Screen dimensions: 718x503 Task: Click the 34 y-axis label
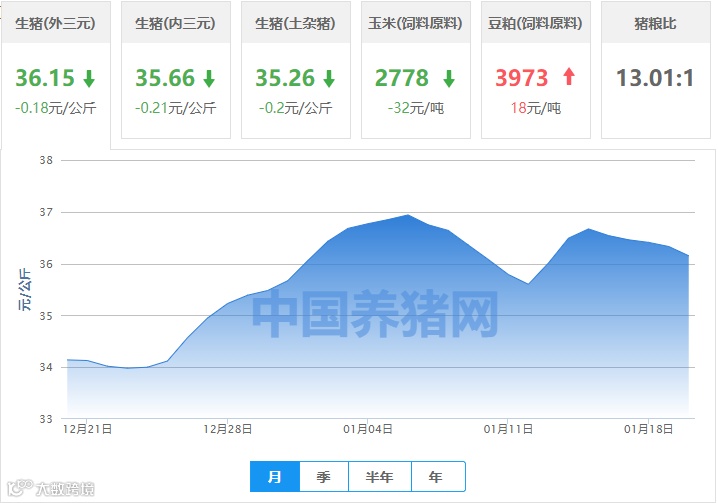tap(46, 367)
